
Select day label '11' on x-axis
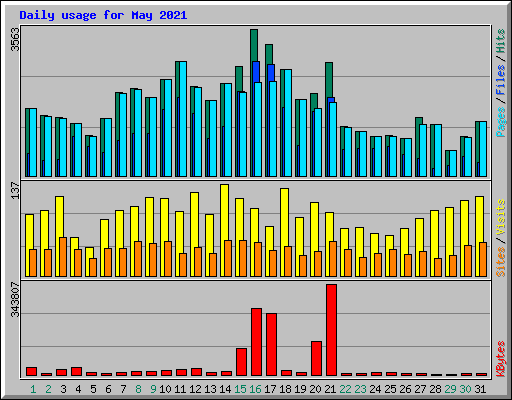(x=180, y=389)
